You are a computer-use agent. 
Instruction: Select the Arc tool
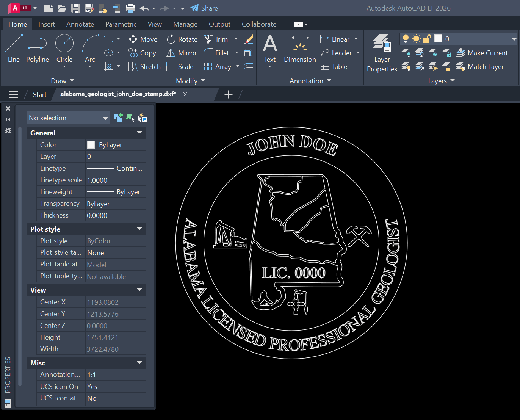click(x=90, y=48)
